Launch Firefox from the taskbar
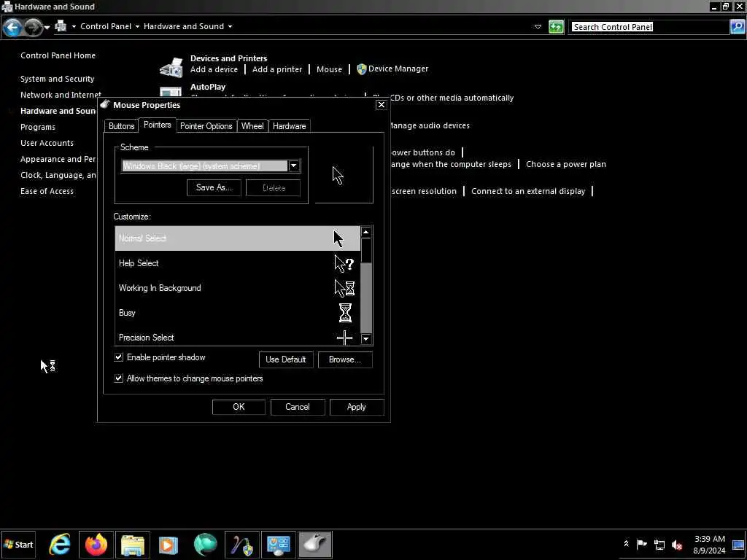Viewport: 747px width, 560px height. [x=96, y=544]
